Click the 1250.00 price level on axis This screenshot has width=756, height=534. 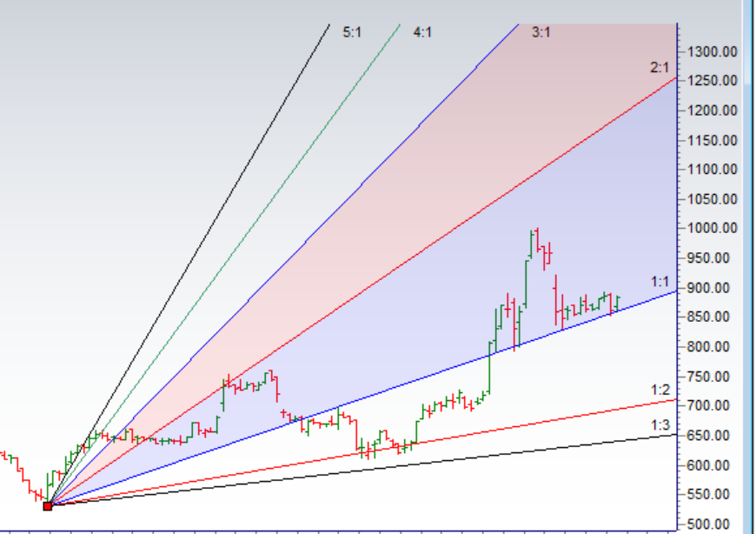click(x=713, y=81)
